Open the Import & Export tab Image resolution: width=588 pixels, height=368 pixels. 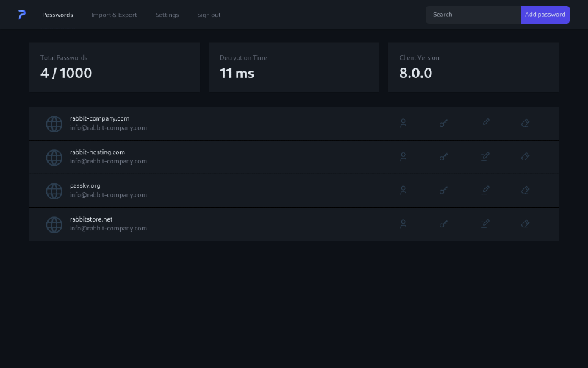pyautogui.click(x=114, y=15)
